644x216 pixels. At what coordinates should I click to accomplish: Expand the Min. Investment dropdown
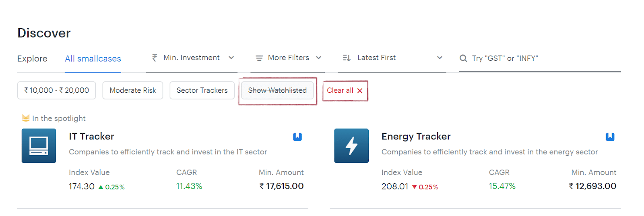pos(192,58)
